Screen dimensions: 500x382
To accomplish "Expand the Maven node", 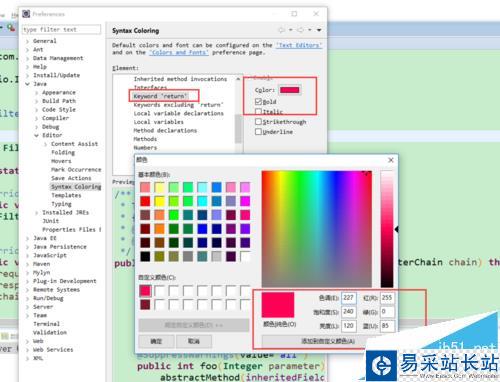I will tap(28, 264).
